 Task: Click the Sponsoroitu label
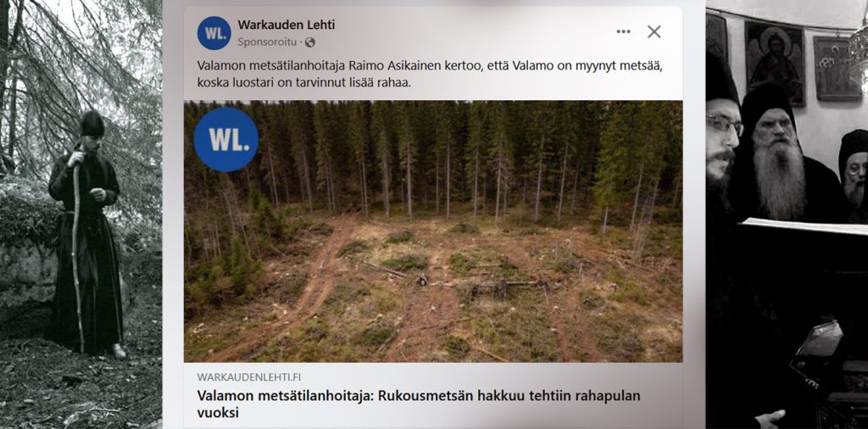(x=267, y=42)
